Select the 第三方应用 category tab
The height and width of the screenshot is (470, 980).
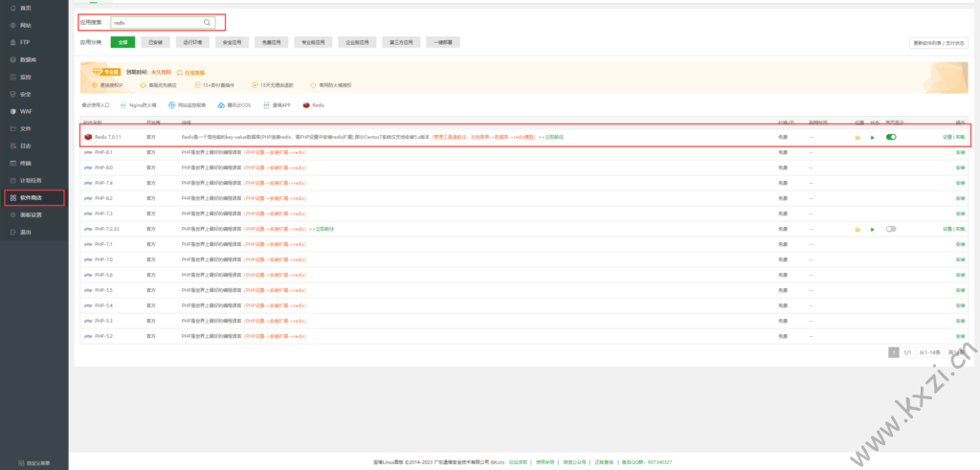point(401,42)
